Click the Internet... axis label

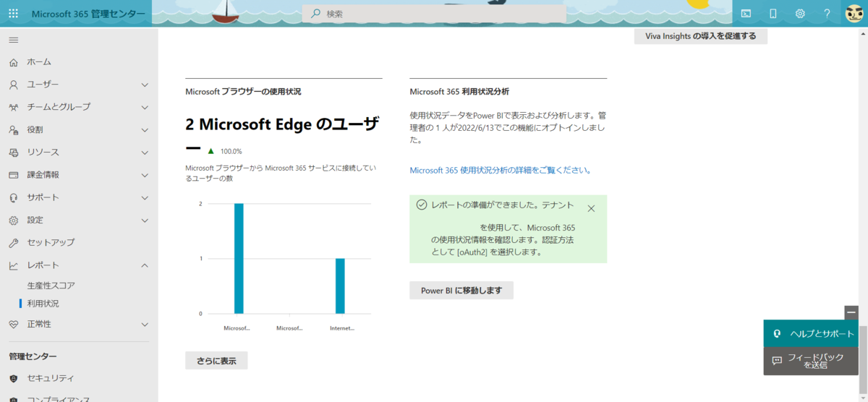point(342,328)
